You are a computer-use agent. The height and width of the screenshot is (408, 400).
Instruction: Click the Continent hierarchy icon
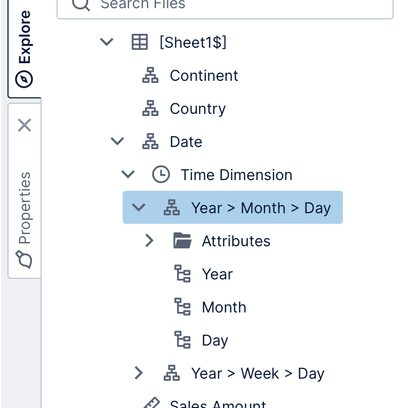point(150,75)
